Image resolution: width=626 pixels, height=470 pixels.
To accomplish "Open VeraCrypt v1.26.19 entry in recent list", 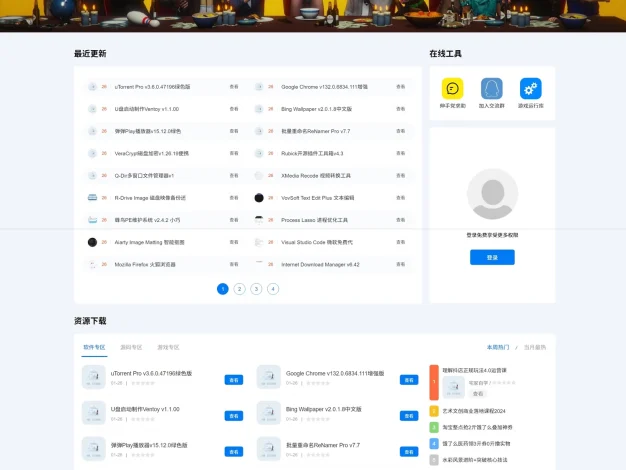I will pyautogui.click(x=152, y=153).
